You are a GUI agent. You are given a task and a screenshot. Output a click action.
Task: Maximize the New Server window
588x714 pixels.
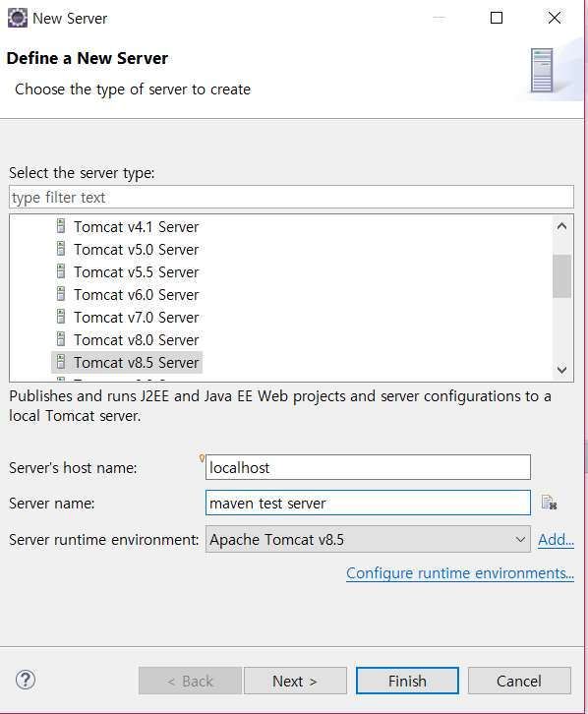point(497,18)
